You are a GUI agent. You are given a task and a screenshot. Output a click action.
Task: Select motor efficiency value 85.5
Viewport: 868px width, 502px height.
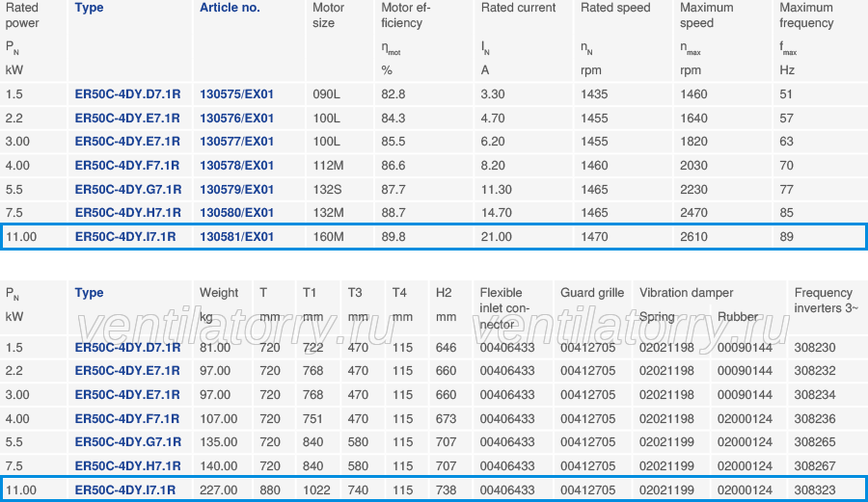393,142
